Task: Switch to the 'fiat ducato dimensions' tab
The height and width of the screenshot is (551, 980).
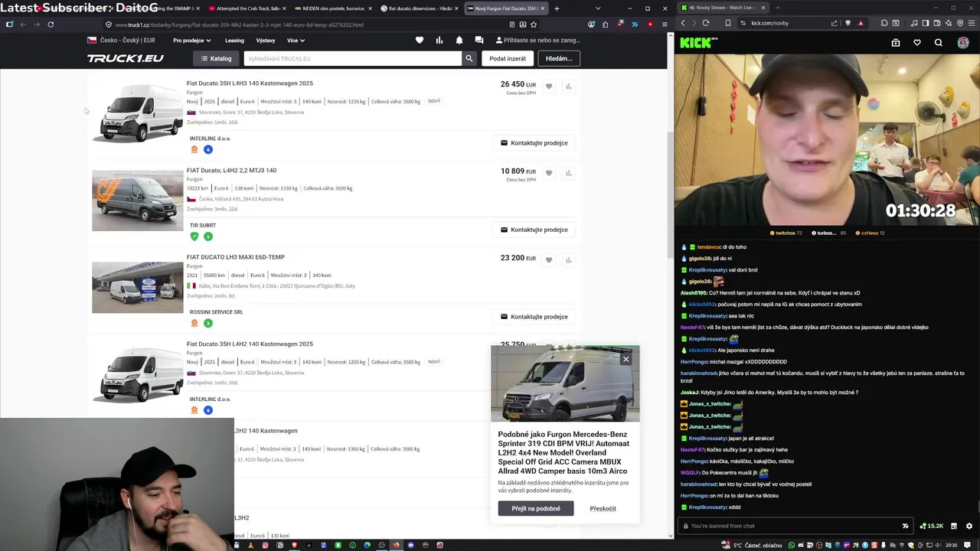Action: coord(420,8)
